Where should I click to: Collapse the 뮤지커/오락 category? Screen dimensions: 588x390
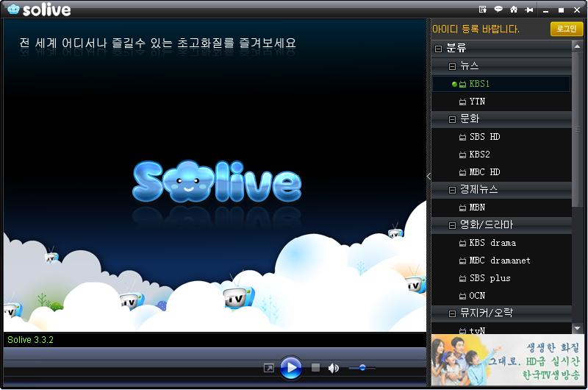click(x=452, y=313)
